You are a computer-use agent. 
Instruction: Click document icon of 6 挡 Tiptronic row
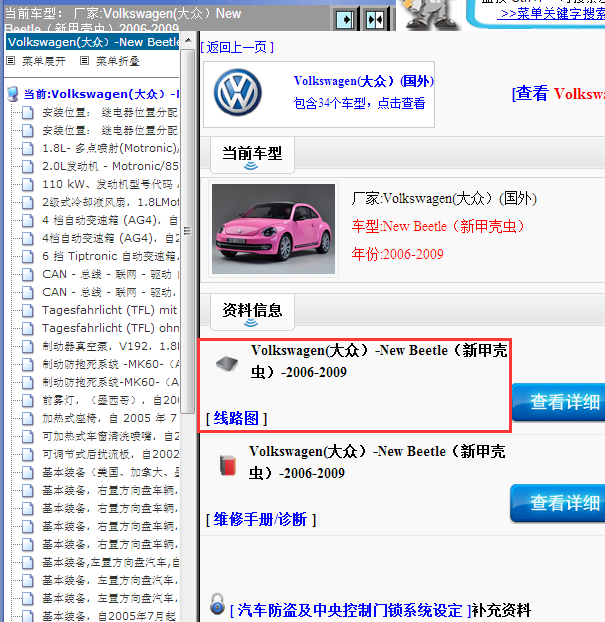tap(27, 256)
